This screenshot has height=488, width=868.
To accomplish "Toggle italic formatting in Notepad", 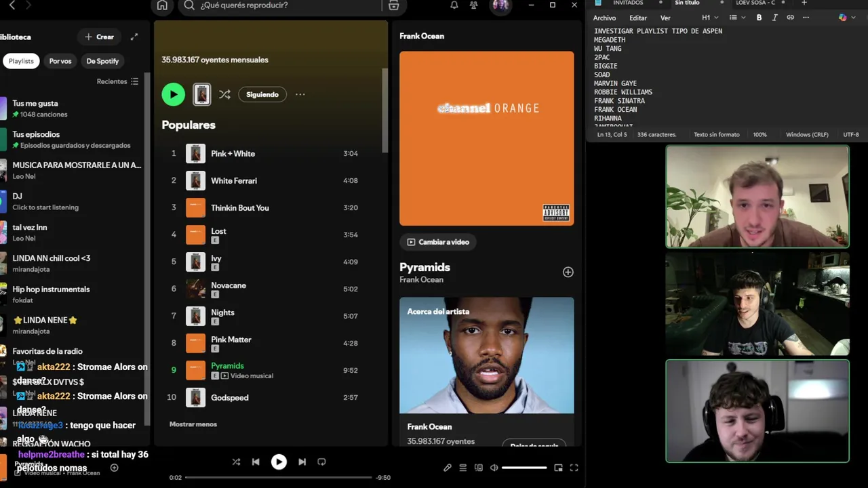I will (774, 18).
